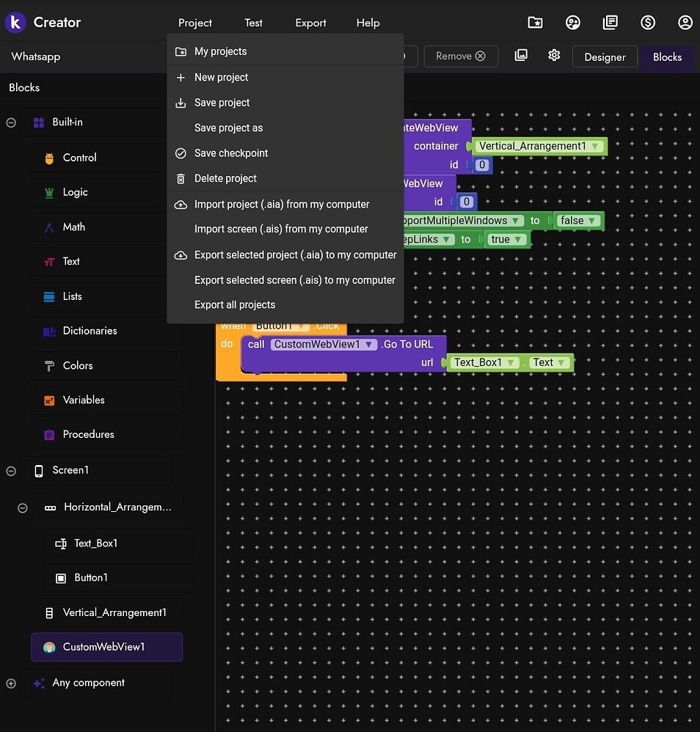
Task: Choose Save checkpoint from menu
Action: [x=285, y=153]
